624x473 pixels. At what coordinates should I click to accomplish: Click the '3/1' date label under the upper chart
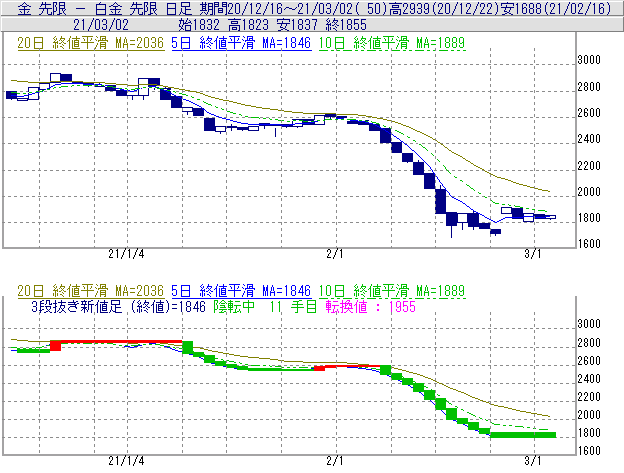(533, 254)
